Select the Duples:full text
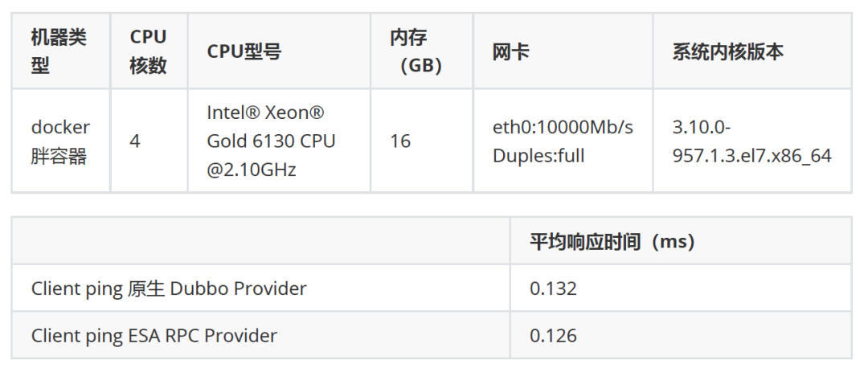Viewport: 868px width, 372px height. [538, 155]
